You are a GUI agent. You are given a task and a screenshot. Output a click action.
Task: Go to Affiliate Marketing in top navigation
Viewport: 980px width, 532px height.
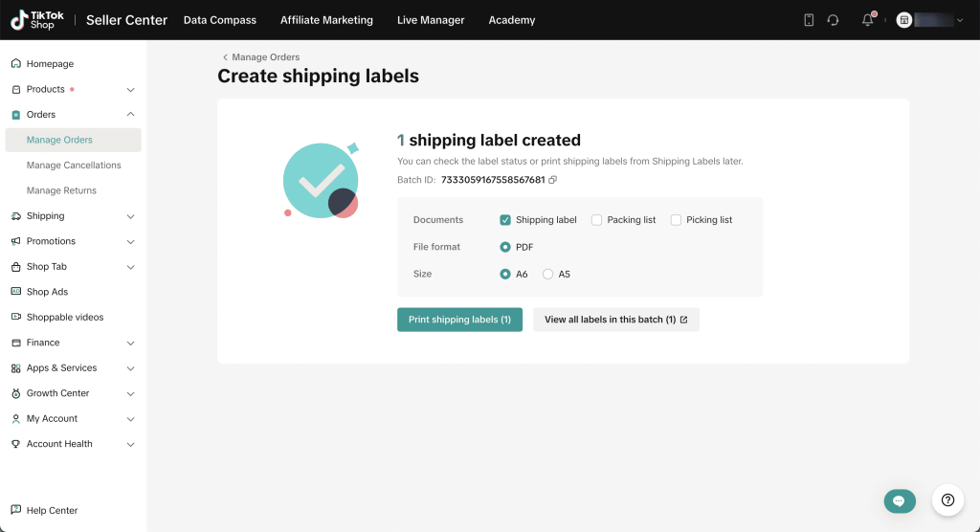326,20
